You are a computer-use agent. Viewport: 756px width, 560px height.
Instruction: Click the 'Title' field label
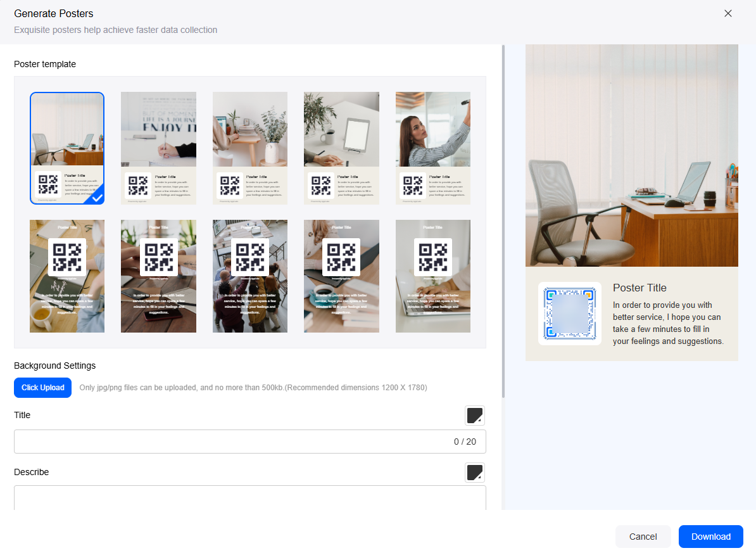tap(22, 416)
